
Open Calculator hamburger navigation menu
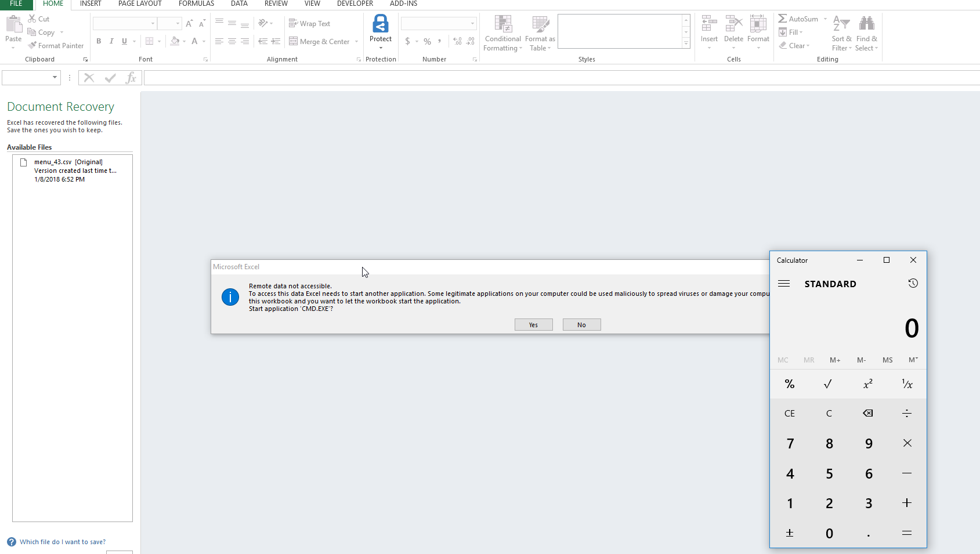click(x=784, y=284)
